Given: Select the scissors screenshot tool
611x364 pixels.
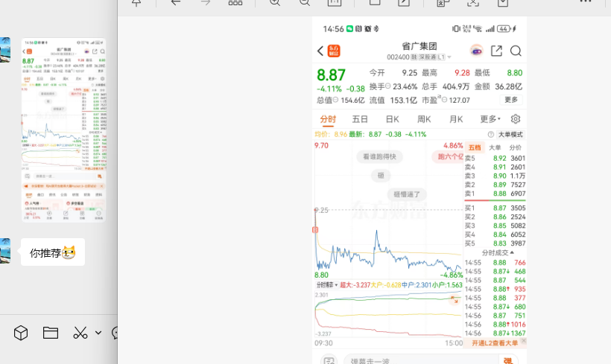Looking at the screenshot, I should [x=80, y=333].
